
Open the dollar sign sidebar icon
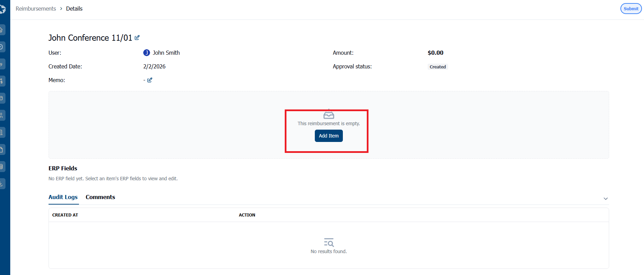point(2,81)
